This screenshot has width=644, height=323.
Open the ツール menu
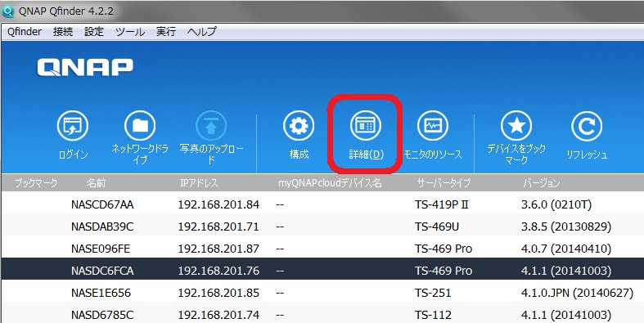point(130,32)
